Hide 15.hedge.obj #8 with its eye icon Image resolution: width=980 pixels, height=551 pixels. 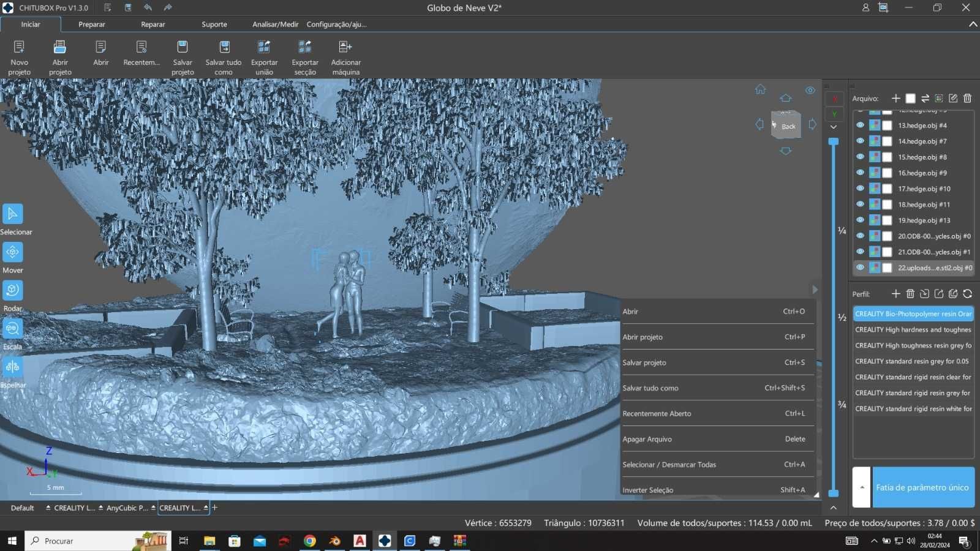coord(860,157)
